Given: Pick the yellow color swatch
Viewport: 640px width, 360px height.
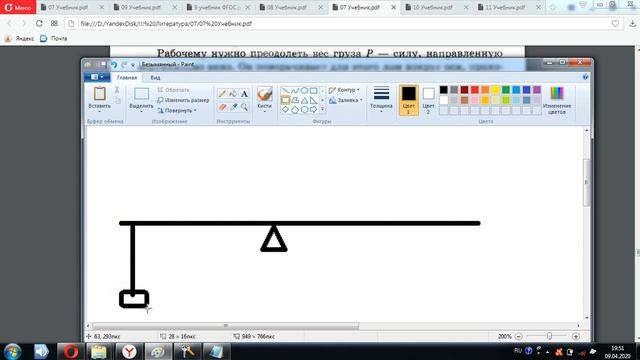Looking at the screenshot, I should pyautogui.click(x=495, y=90).
